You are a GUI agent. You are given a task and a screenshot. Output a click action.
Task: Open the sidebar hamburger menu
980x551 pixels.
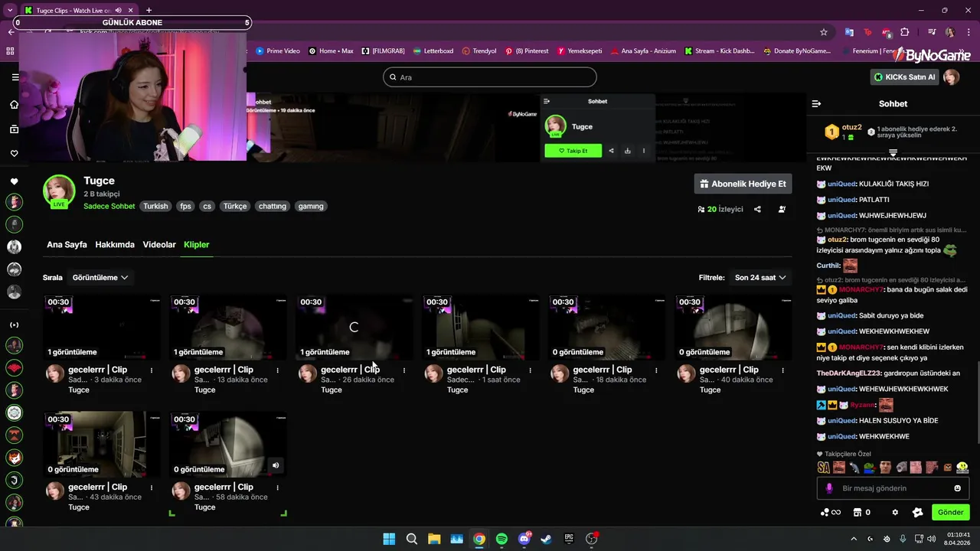15,77
